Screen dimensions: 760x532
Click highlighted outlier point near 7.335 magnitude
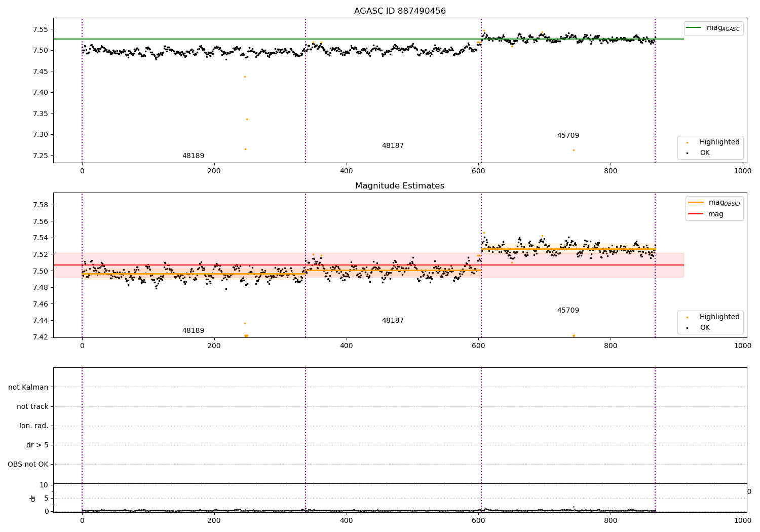coord(247,119)
